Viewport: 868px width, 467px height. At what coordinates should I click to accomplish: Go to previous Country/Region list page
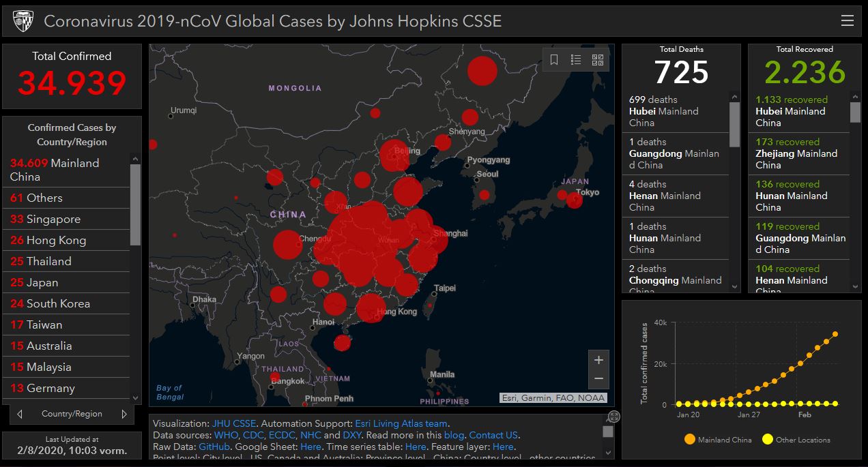[20, 414]
